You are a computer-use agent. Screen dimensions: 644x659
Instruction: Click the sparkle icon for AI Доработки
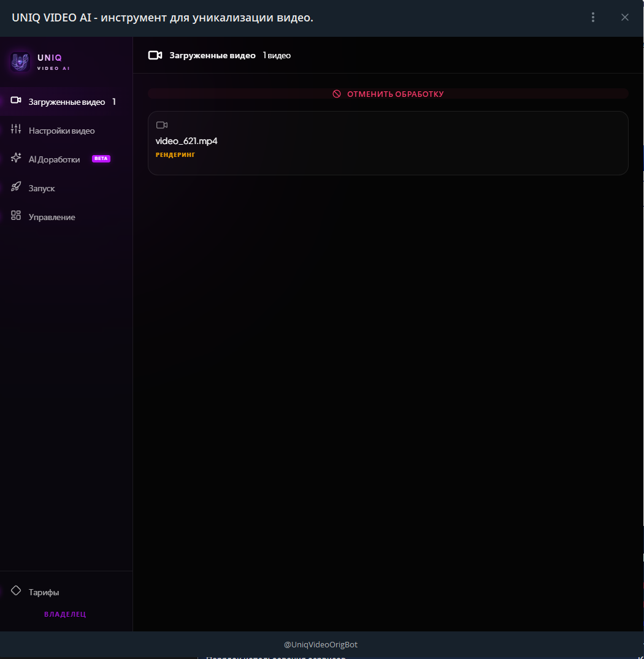pos(16,158)
